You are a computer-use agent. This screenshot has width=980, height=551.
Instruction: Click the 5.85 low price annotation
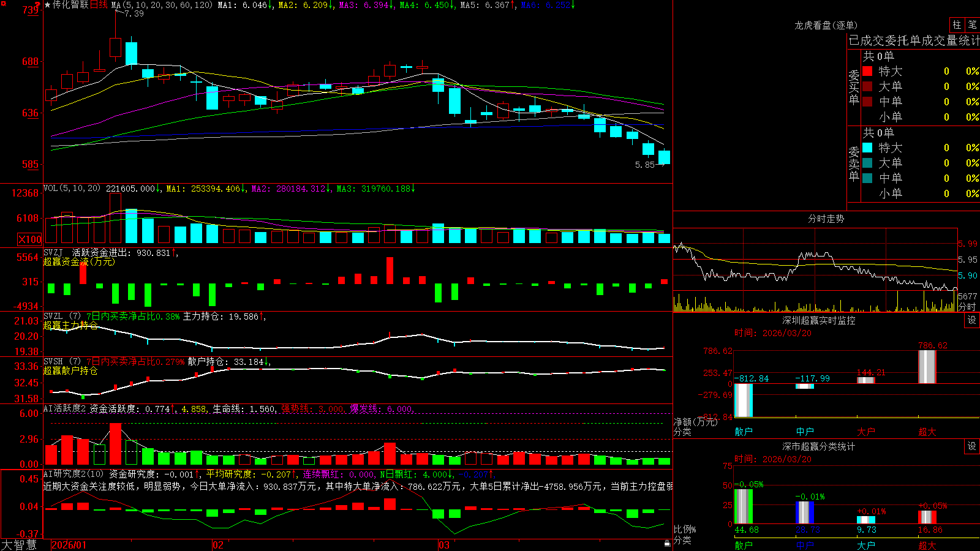(645, 165)
